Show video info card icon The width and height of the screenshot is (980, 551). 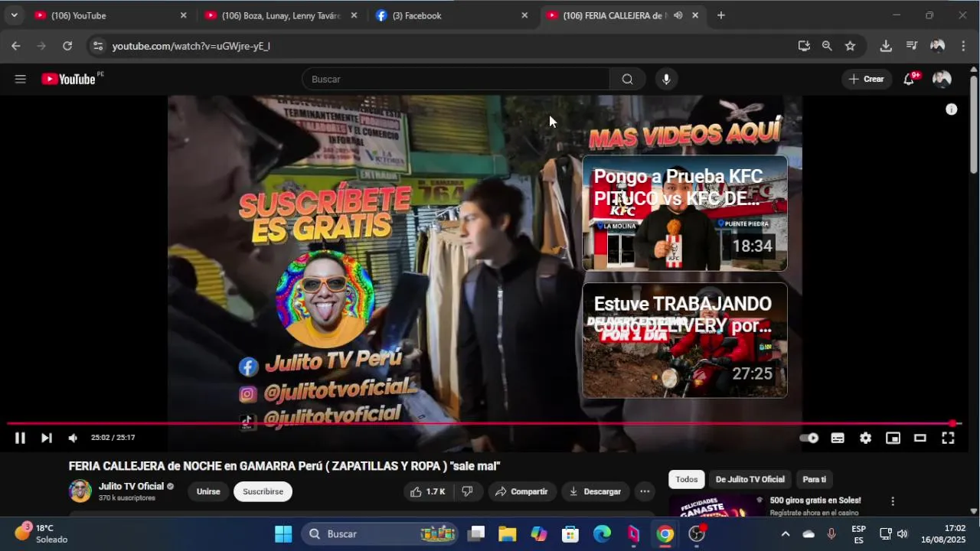tap(951, 109)
